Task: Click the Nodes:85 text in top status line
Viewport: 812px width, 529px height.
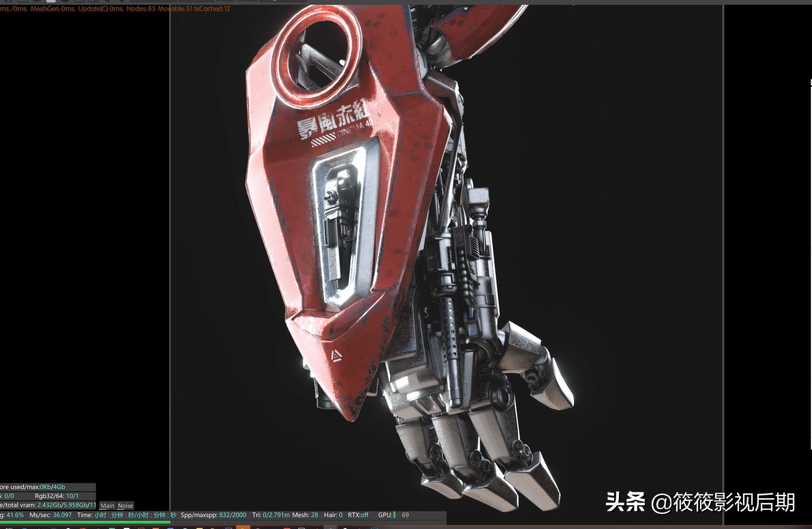Action: click(141, 9)
